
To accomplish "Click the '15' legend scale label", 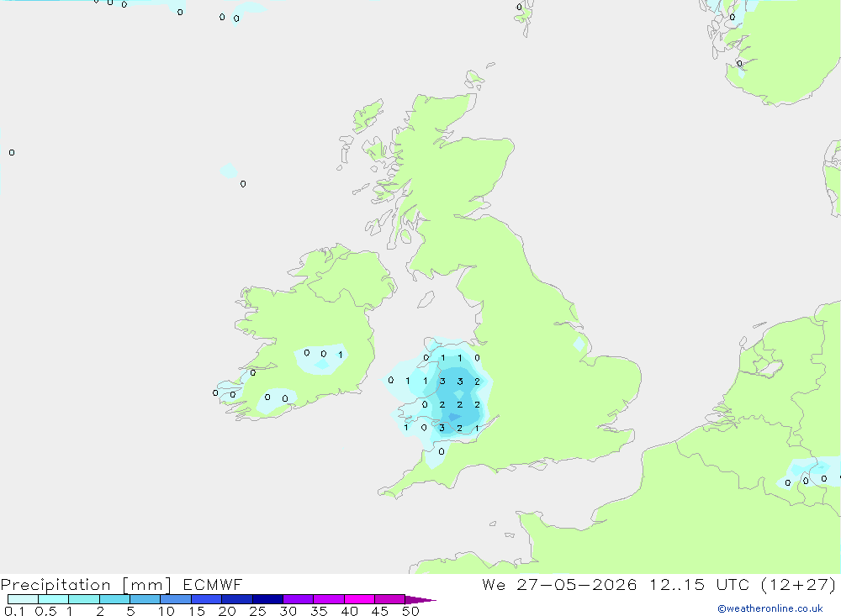I will 196,611.
